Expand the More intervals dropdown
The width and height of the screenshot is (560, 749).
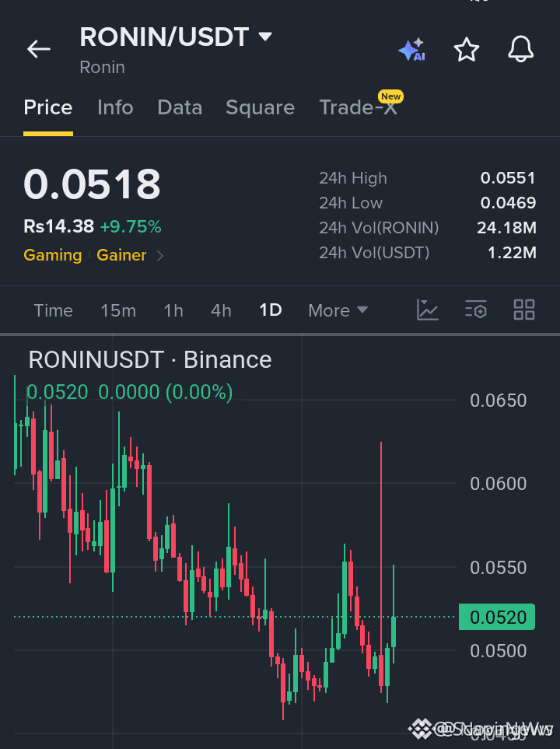point(338,310)
